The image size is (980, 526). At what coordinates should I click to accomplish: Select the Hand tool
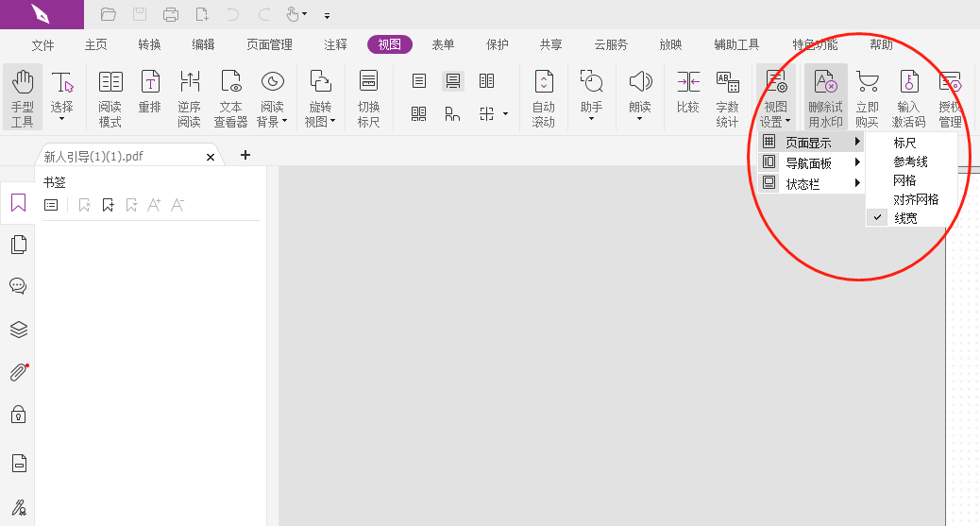22,96
